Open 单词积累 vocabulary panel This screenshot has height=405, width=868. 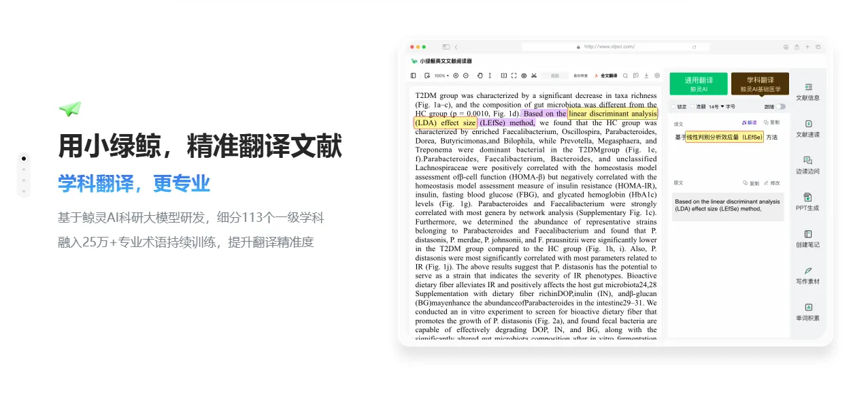807,312
